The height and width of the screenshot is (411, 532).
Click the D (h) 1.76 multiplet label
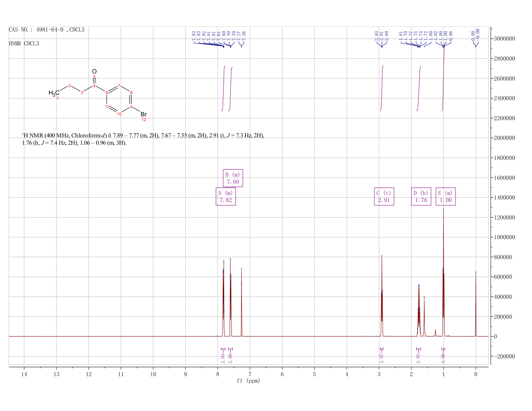coord(421,196)
